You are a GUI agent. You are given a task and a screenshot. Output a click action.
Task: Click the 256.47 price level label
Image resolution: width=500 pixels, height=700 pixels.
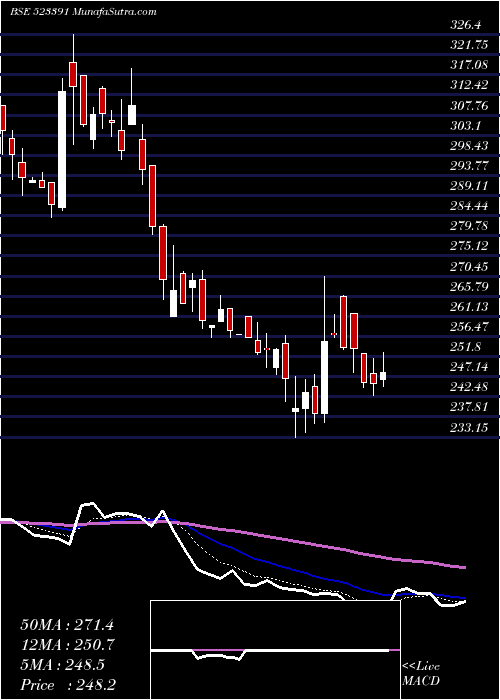click(x=468, y=326)
